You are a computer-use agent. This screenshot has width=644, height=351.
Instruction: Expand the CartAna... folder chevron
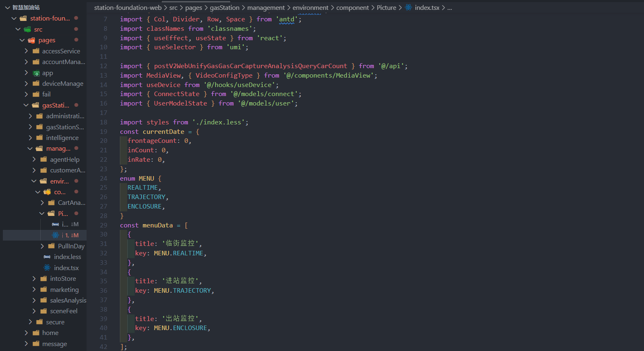[42, 202]
